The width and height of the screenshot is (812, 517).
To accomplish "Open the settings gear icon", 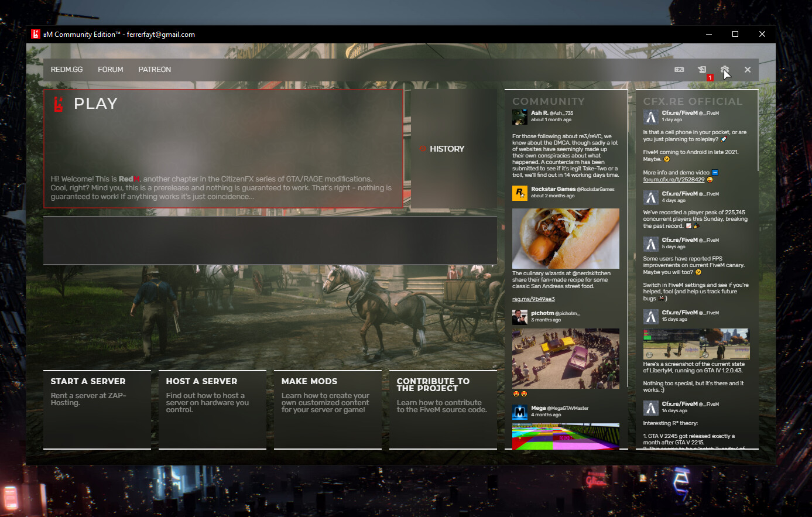I will (725, 70).
